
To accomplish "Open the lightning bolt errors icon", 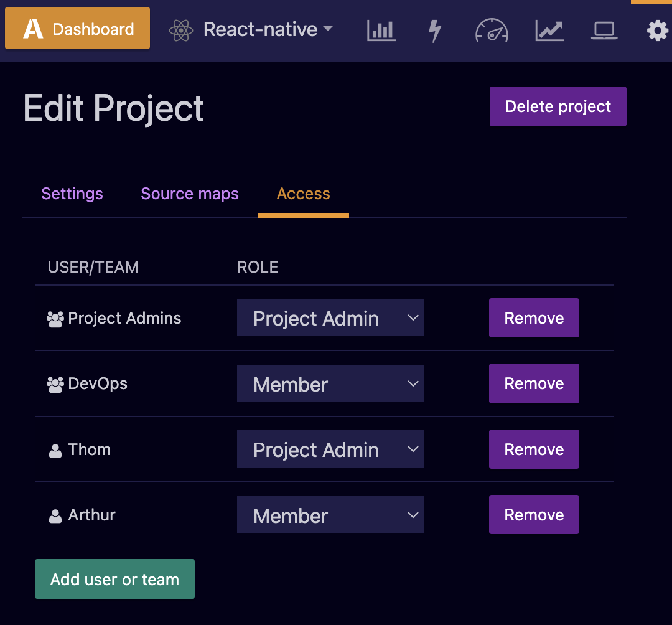I will (435, 31).
